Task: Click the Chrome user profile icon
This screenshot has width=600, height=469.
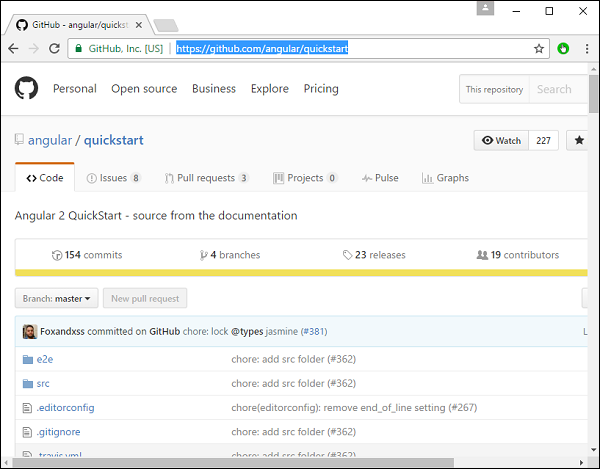Action: pyautogui.click(x=485, y=8)
